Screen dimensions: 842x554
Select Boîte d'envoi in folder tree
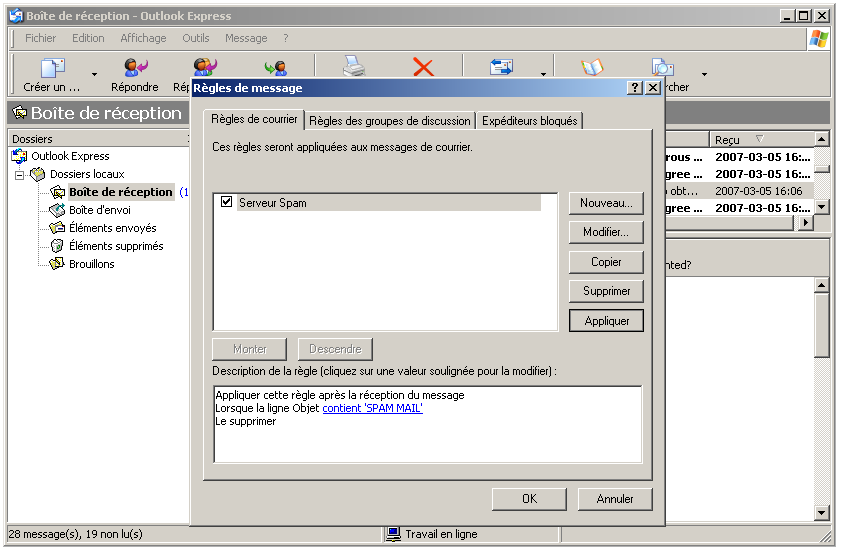click(x=100, y=210)
